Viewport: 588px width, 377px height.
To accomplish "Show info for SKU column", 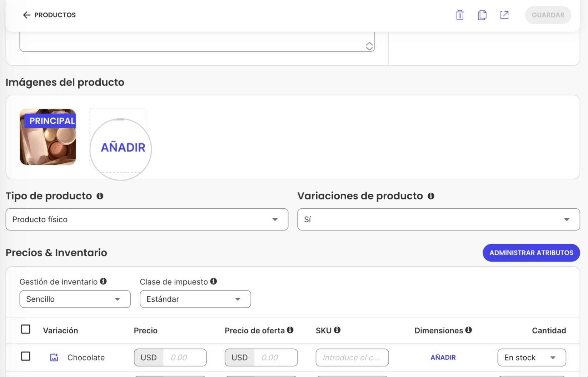I will 337,330.
